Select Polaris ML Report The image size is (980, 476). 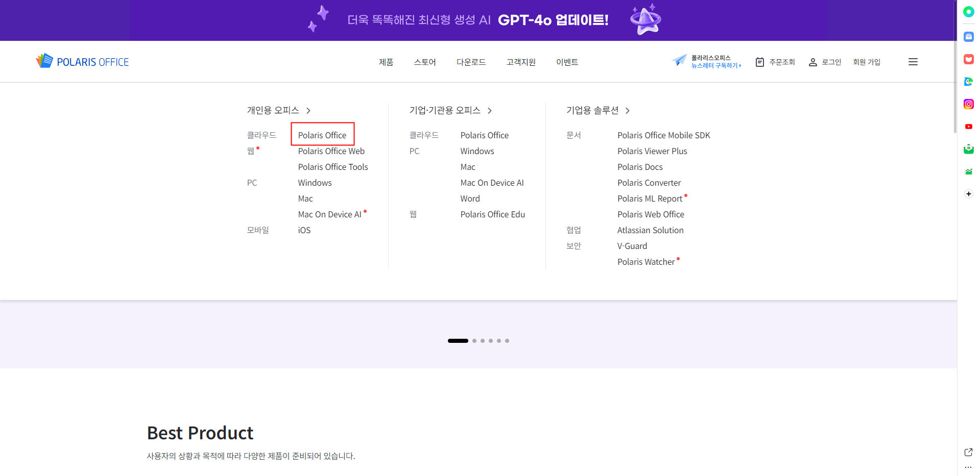point(650,198)
